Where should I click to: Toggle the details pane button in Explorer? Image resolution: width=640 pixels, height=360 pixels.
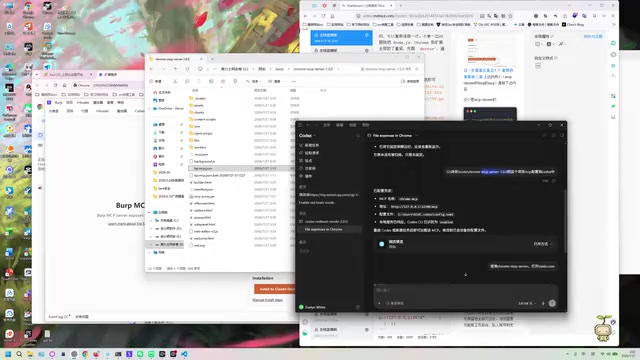coord(410,81)
